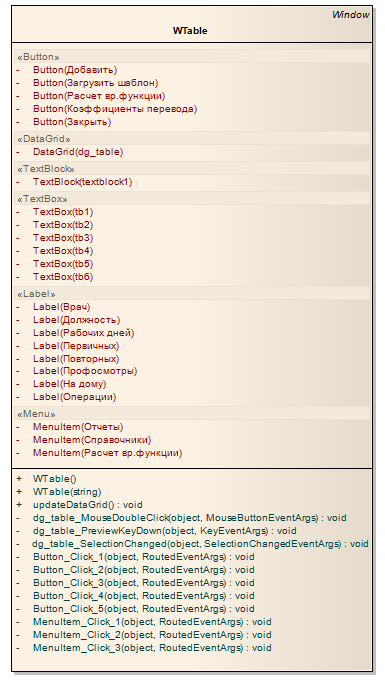Select operation dg_table_MouseDoubleClick
The width and height of the screenshot is (385, 680).
(x=190, y=518)
